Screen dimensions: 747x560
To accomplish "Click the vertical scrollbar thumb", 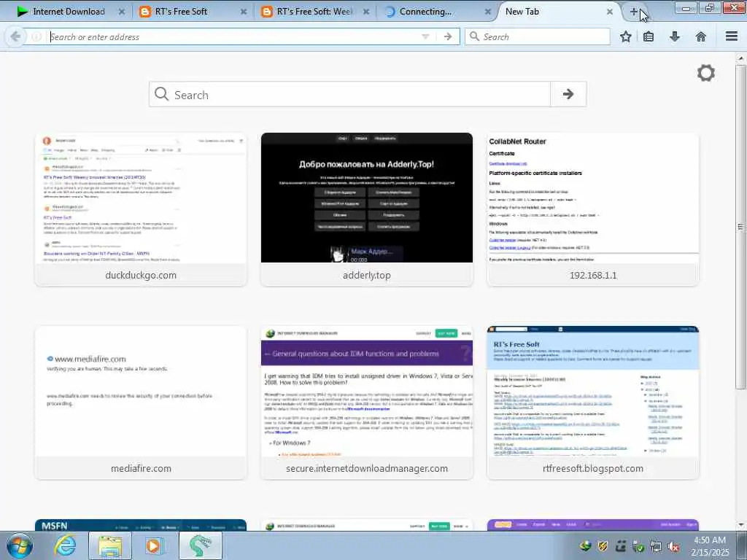I will pyautogui.click(x=741, y=227).
